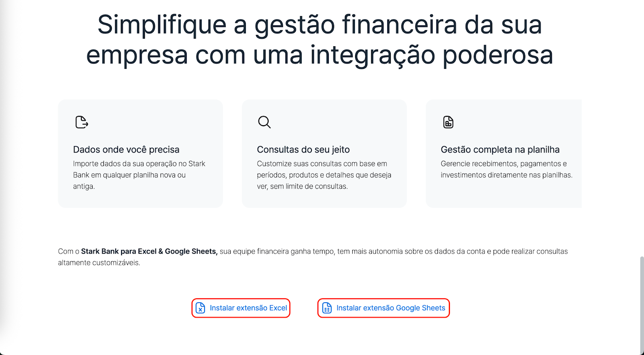The width and height of the screenshot is (644, 355).
Task: Click the spreadsheet document icon above Gestão
Action: [448, 122]
